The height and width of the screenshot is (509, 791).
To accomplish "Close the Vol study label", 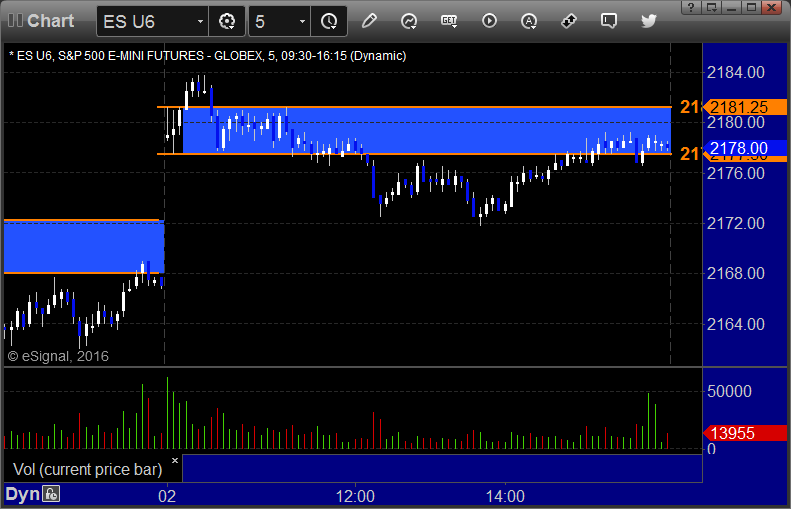I will point(175,461).
